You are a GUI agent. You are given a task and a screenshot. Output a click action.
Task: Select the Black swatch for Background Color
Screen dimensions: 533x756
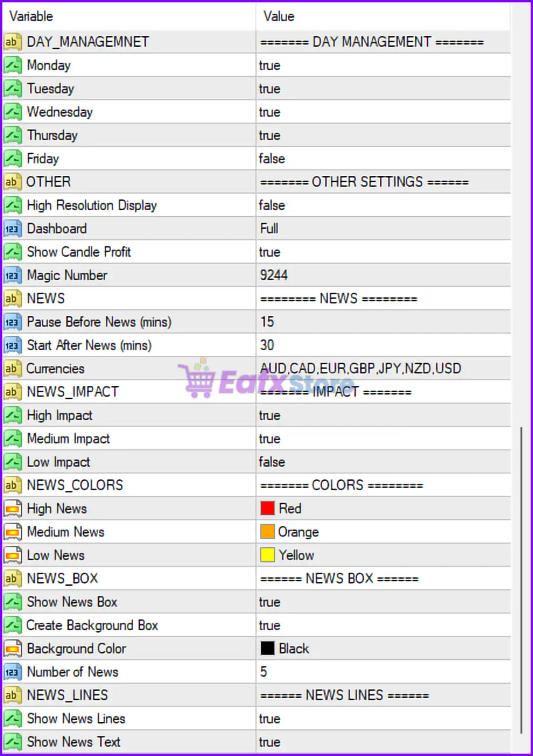pyautogui.click(x=267, y=648)
